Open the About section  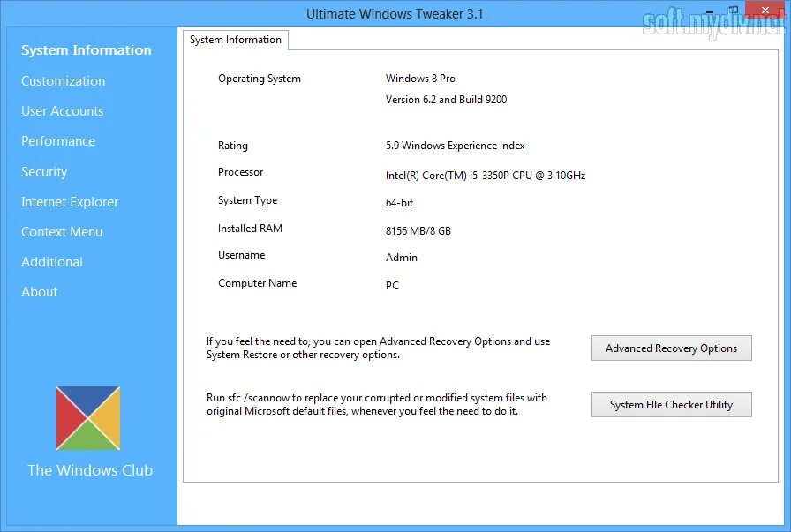click(40, 291)
